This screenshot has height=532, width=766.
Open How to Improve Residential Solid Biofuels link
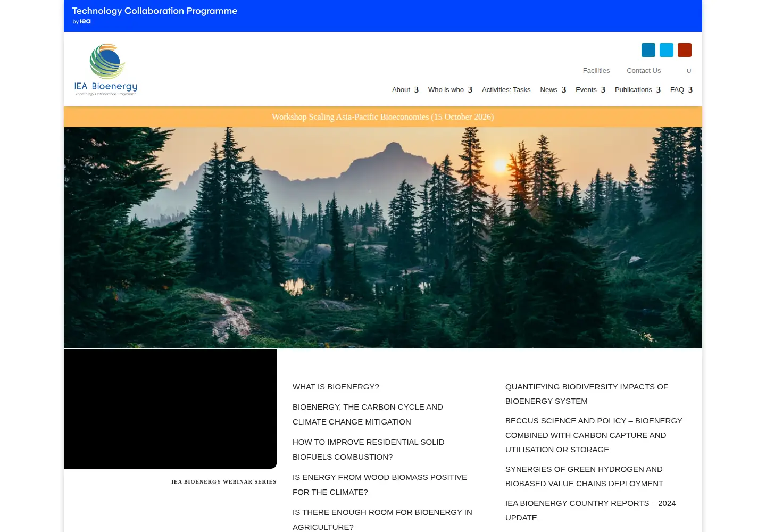[x=368, y=450]
